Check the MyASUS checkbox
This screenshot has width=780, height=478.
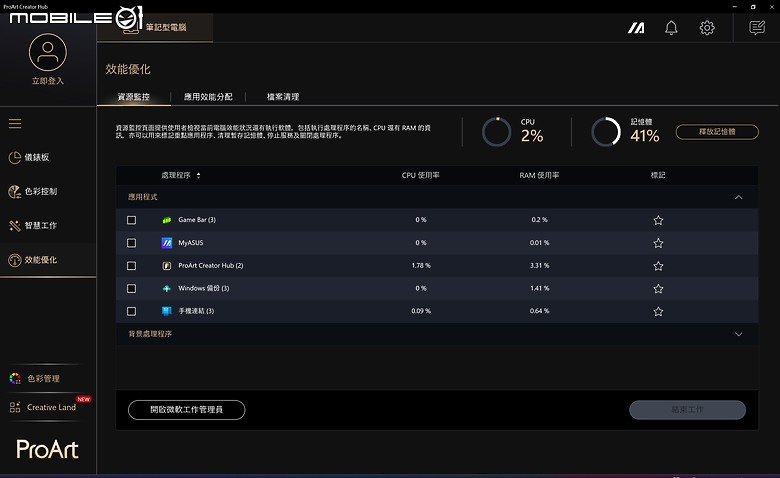tap(131, 243)
